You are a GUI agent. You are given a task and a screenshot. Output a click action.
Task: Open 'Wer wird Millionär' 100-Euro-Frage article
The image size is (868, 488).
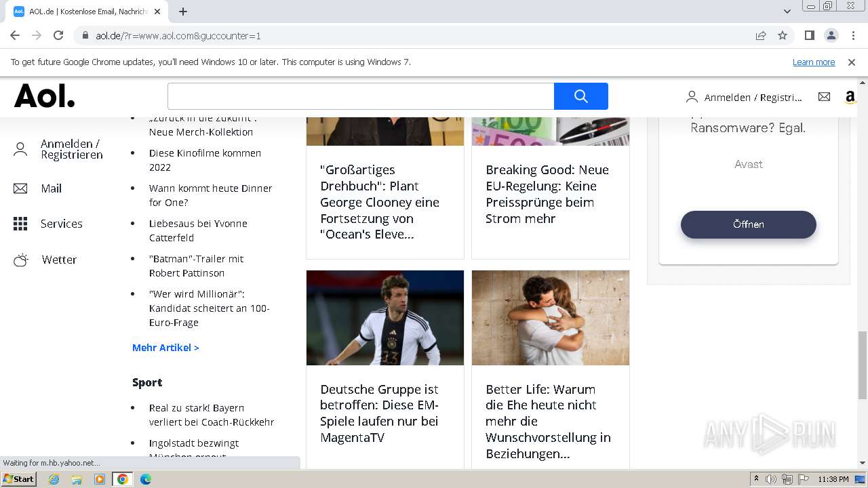[210, 308]
